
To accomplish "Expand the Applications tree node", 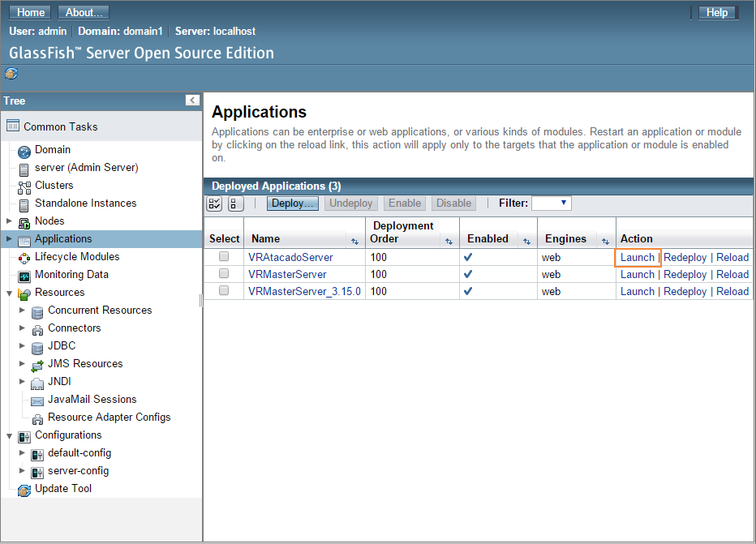I will pos(9,238).
